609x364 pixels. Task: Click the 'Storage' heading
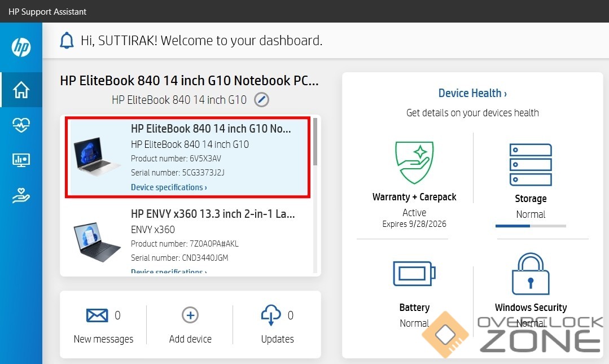click(x=531, y=199)
